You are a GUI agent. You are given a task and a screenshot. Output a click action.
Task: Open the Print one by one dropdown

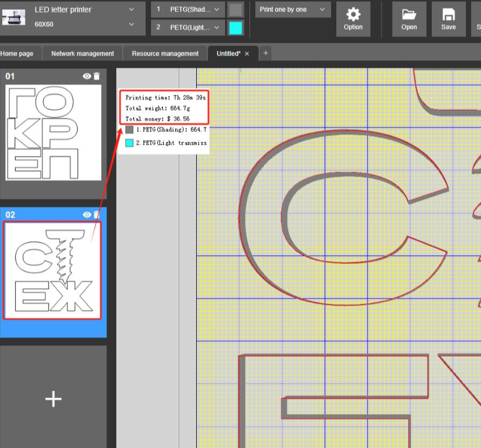293,9
